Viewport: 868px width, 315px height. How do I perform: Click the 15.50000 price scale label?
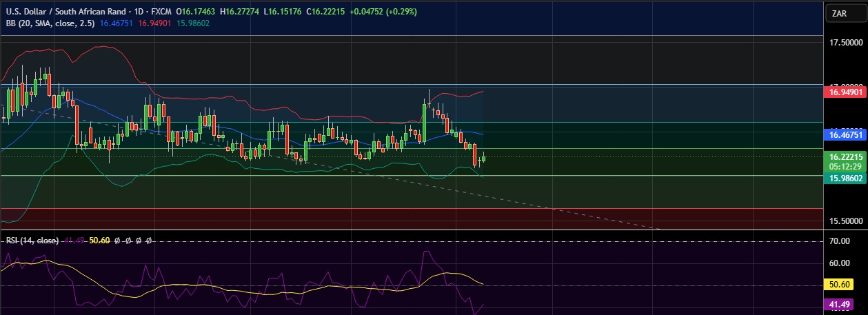[x=847, y=221]
